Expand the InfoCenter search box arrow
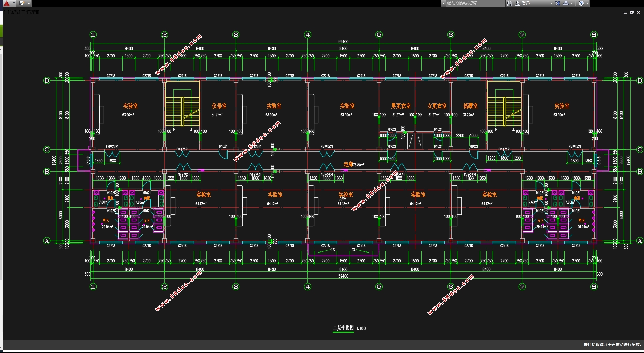The width and height of the screenshot is (644, 353). pos(443,3)
